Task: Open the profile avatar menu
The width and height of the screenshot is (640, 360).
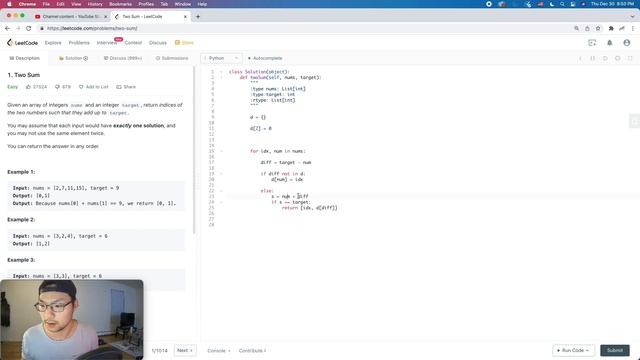Action: point(627,42)
